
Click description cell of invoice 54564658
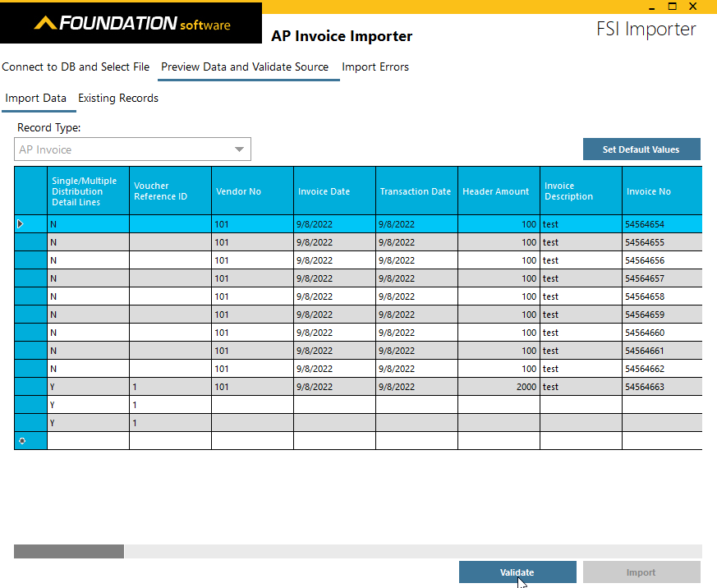(x=581, y=296)
